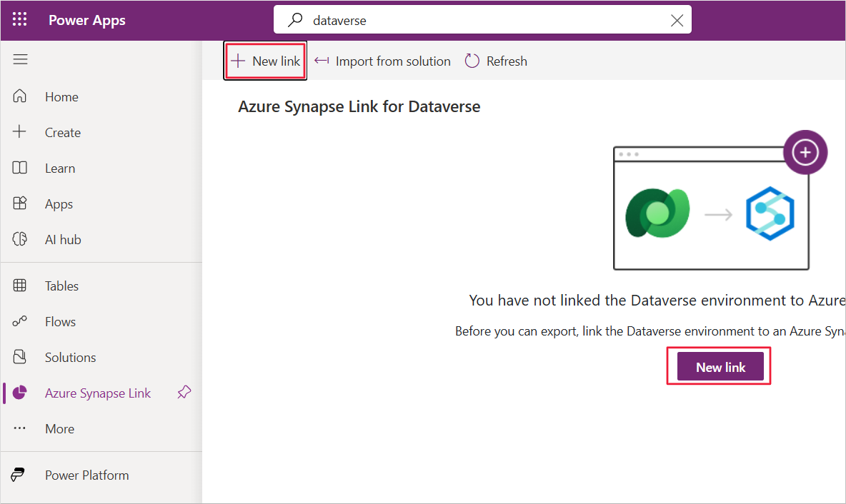The height and width of the screenshot is (504, 846).
Task: Click the Refresh circular arrow icon
Action: (x=472, y=61)
